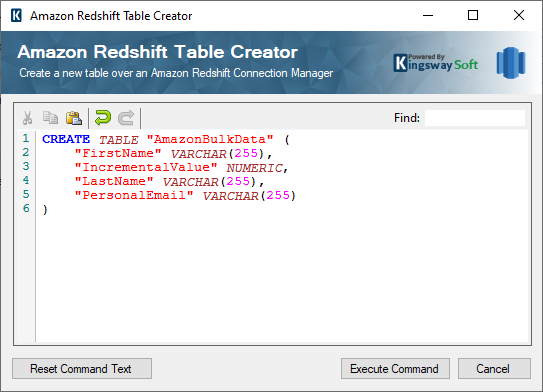The image size is (543, 392).
Task: Click the Amazon Redshift logo icon
Action: click(511, 63)
